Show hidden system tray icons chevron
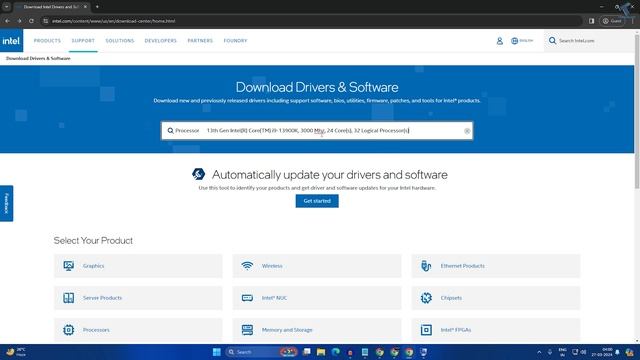 point(539,352)
